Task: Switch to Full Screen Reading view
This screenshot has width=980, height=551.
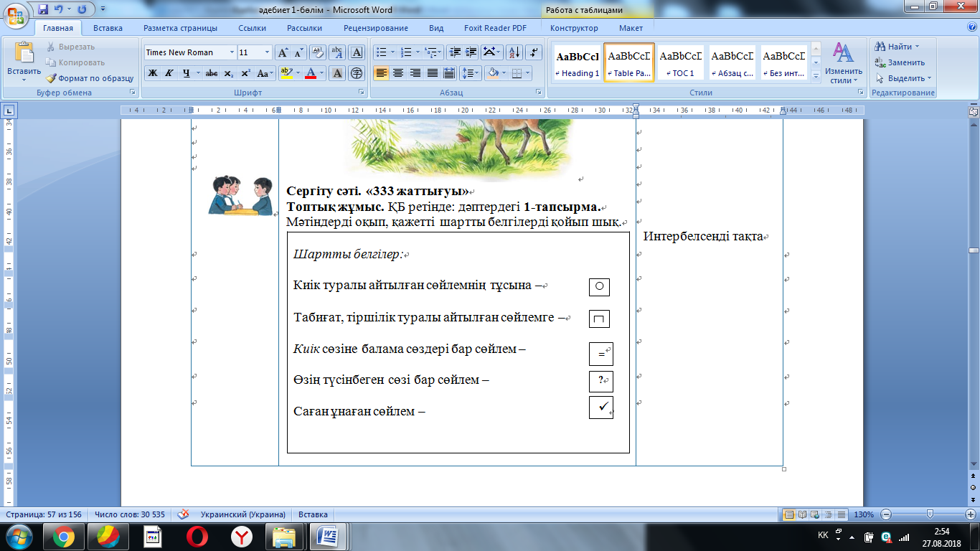Action: 802,514
